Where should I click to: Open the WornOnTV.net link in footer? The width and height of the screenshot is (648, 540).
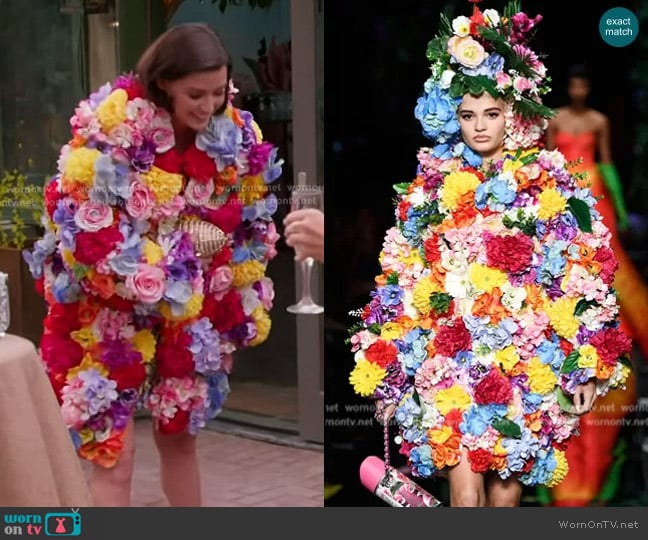pos(598,524)
